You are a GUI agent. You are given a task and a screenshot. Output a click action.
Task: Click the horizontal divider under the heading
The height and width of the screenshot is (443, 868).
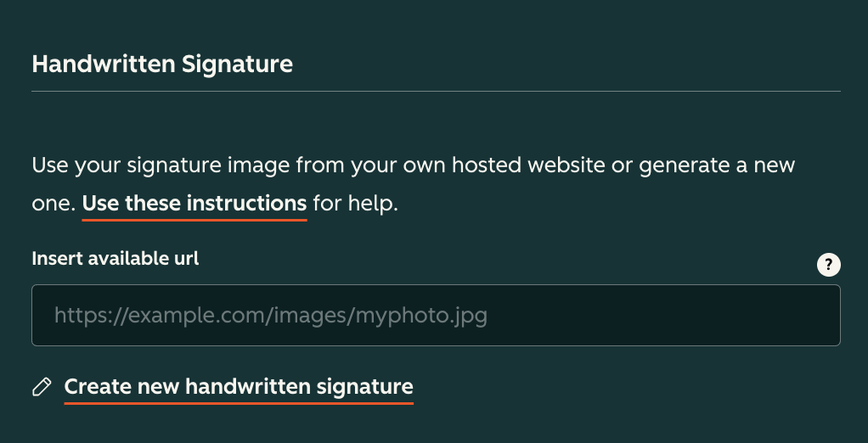pyautogui.click(x=435, y=91)
